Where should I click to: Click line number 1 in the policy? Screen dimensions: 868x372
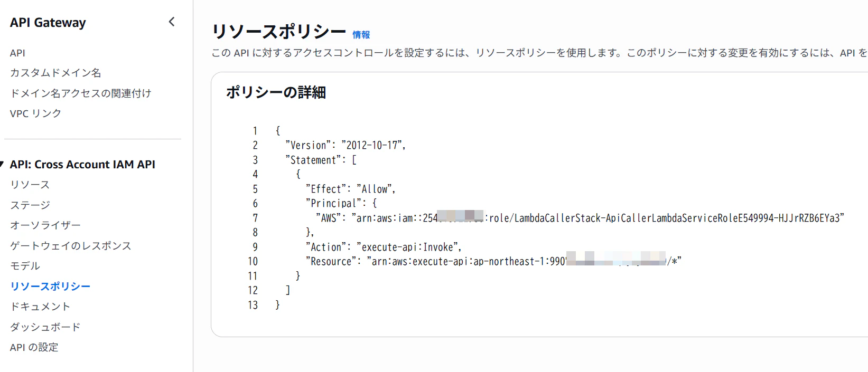(255, 131)
